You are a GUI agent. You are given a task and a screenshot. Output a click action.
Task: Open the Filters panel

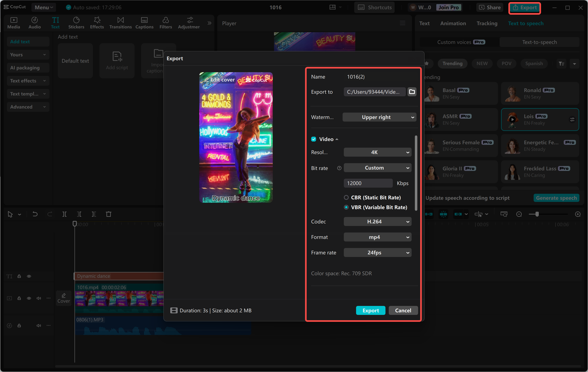[x=166, y=23]
